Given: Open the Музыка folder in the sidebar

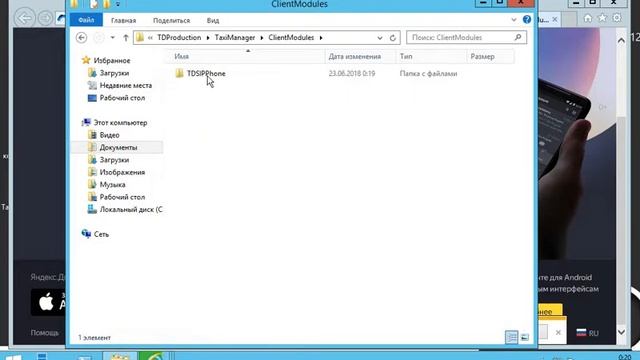Looking at the screenshot, I should [112, 185].
